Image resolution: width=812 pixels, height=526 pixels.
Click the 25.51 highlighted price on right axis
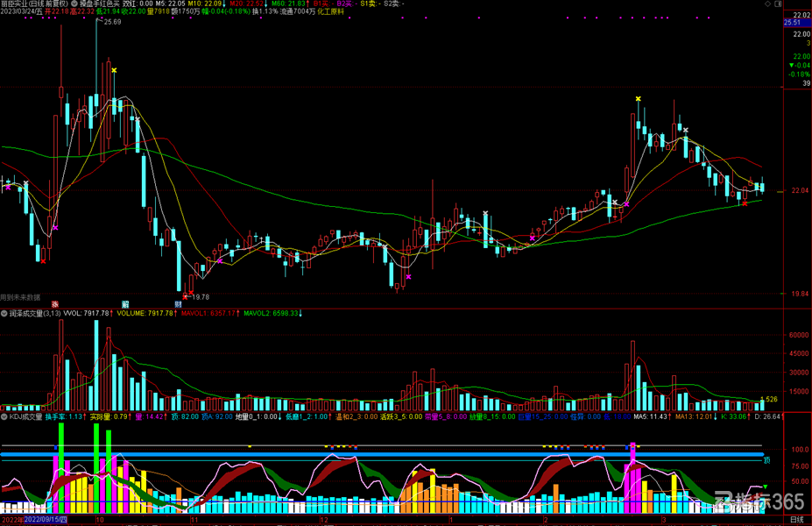click(x=796, y=22)
